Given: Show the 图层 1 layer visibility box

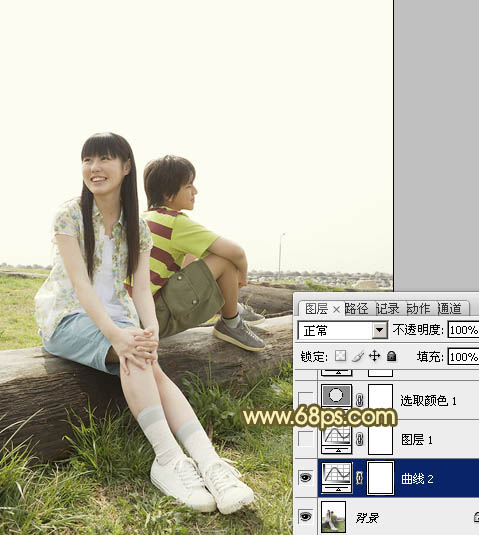Looking at the screenshot, I should (x=305, y=439).
